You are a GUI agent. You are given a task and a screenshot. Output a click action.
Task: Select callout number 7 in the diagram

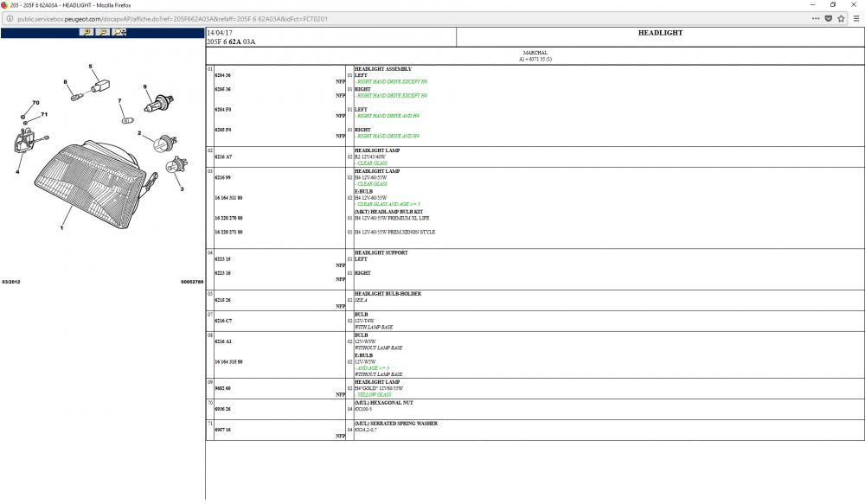(119, 101)
